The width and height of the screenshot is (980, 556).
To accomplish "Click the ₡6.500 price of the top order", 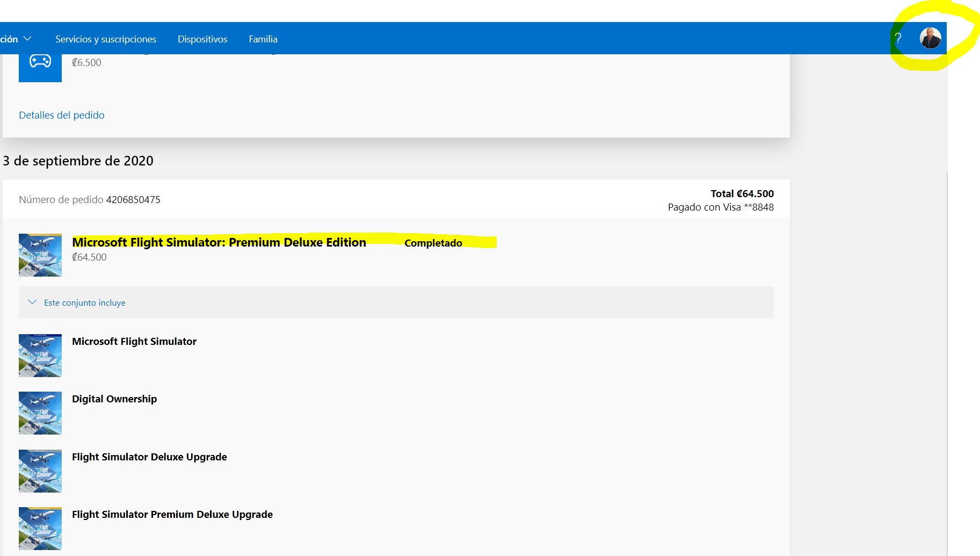I will (86, 62).
